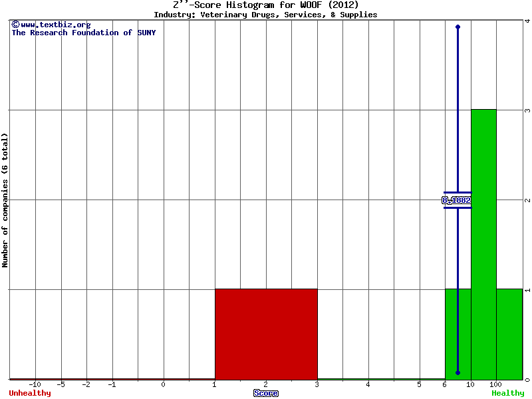
Task: Open the www.textbiz.org credit text
Action: (x=51, y=25)
